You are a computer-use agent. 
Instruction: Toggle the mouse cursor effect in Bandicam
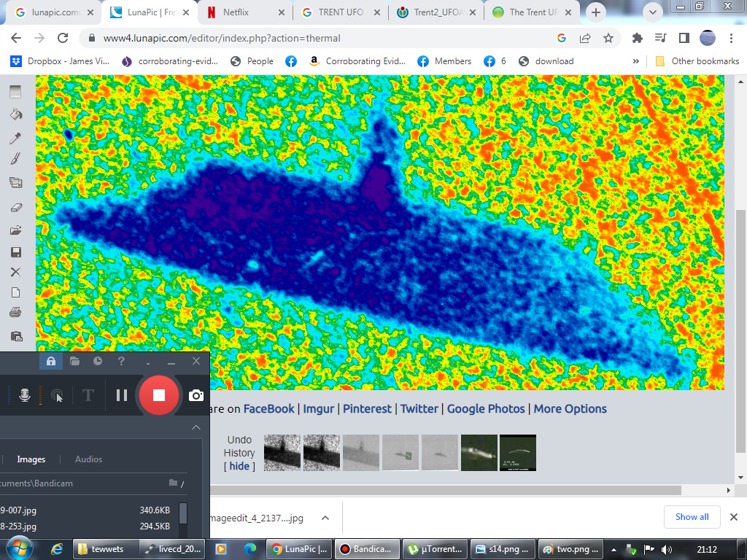57,395
